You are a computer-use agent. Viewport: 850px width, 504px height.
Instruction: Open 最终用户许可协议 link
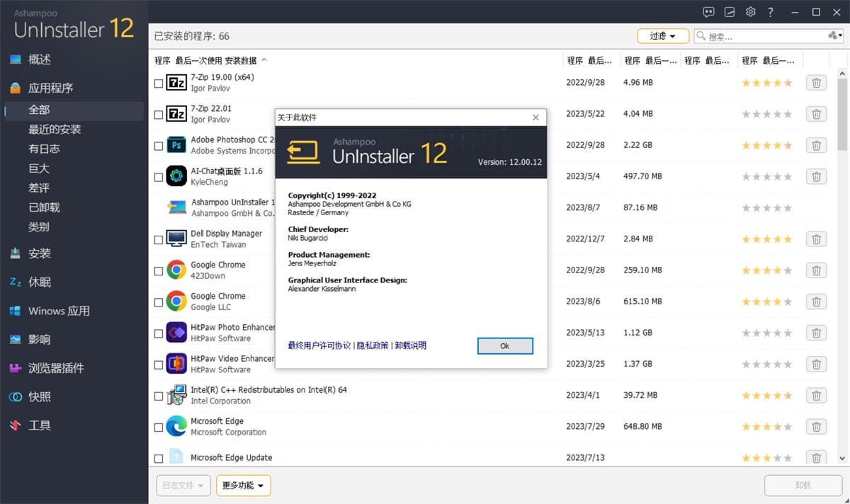tap(319, 346)
